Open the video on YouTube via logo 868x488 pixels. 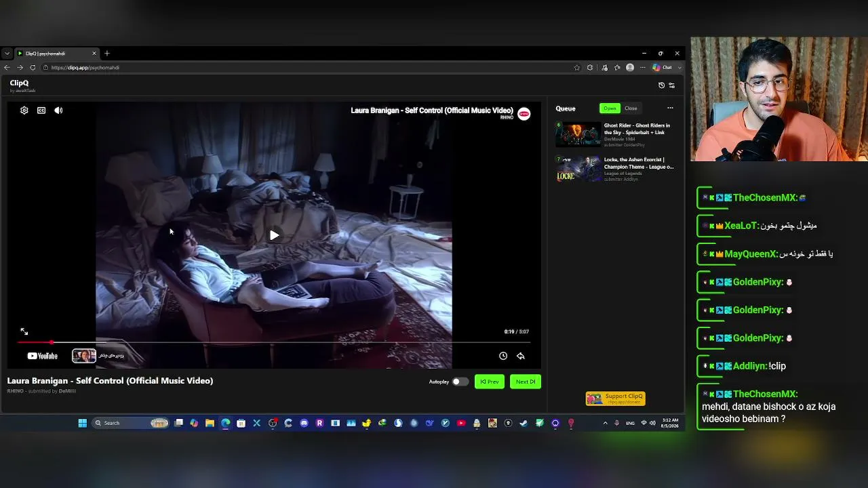(x=43, y=356)
